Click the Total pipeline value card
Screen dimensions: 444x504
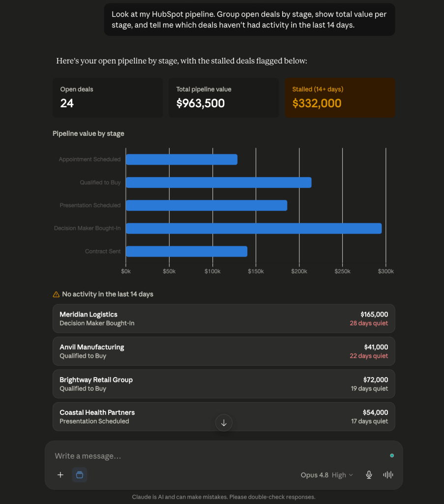tap(224, 98)
